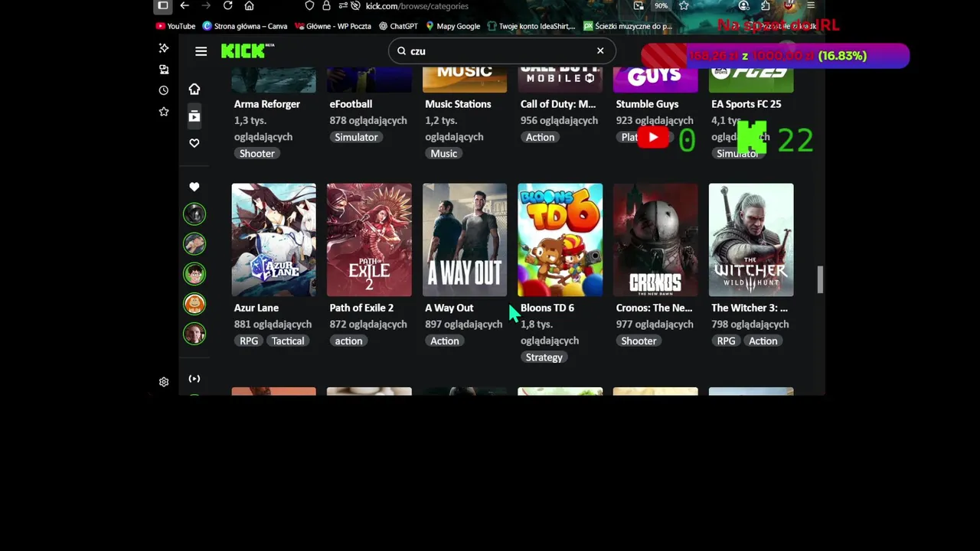Select Shooter tag under Cronos
The image size is (980, 551).
click(x=639, y=341)
